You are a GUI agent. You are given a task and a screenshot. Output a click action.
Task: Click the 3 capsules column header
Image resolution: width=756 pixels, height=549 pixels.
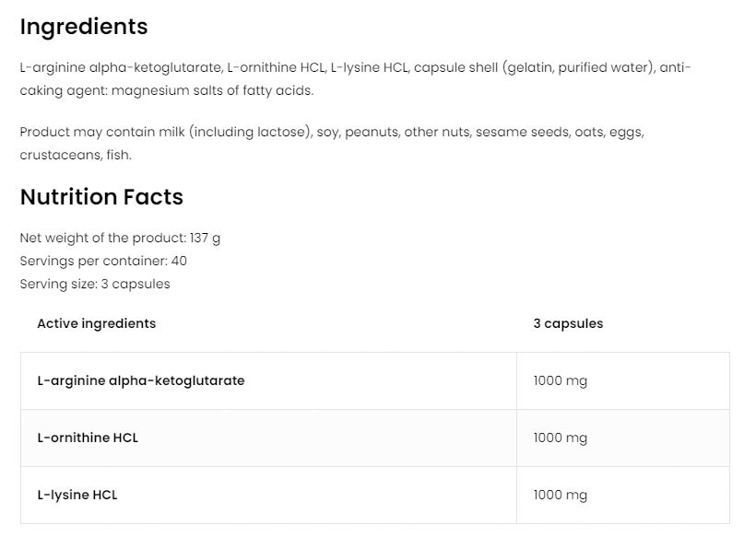pos(568,323)
